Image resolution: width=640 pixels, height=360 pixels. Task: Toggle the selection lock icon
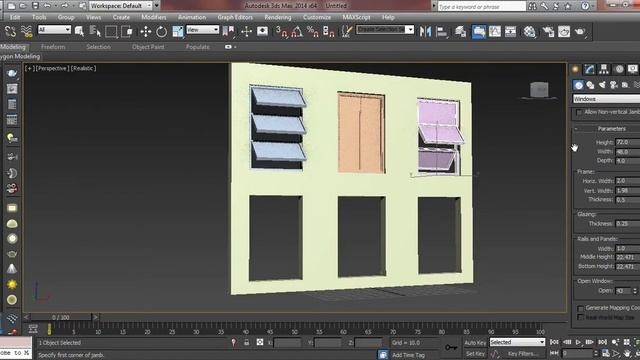coord(247,342)
